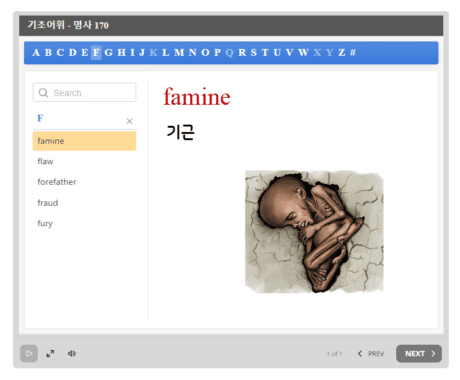Jump to letter O in alphabet bar
This screenshot has width=460, height=380.
(205, 53)
